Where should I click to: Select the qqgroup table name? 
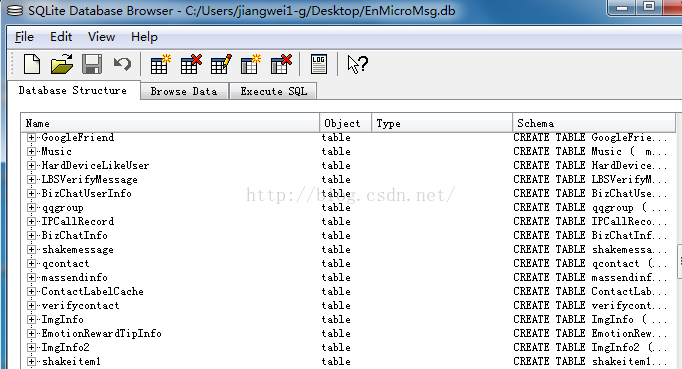63,208
